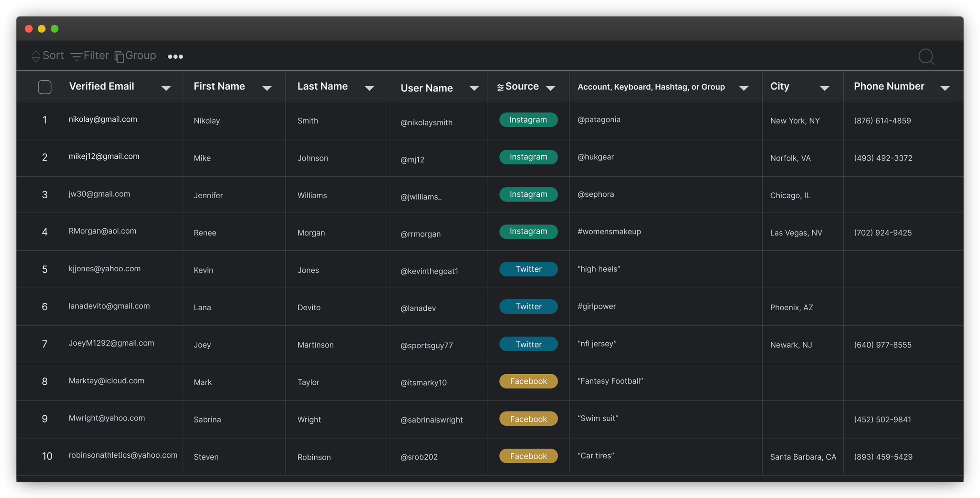Select row number 7
Screen dimensions: 980x498
click(x=45, y=344)
